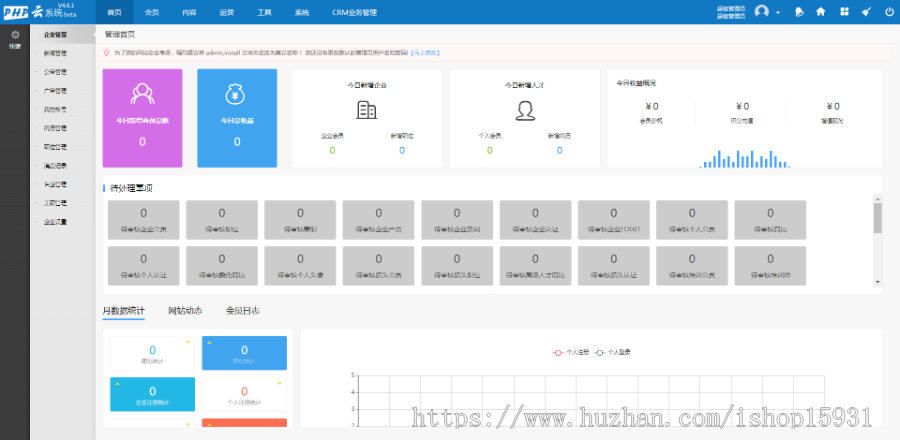This screenshot has height=440, width=900.
Task: Click the blue money bag income card
Action: tap(237, 118)
